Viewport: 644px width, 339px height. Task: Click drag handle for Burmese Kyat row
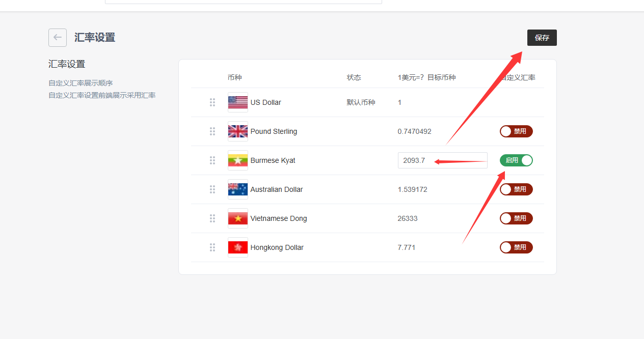point(212,160)
